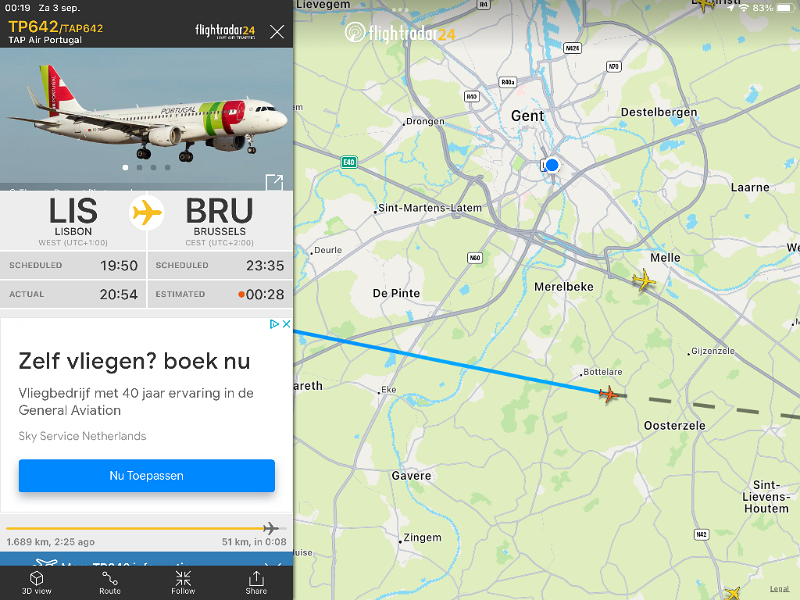Expand the More TP642 information bar
The image size is (800, 600).
pyautogui.click(x=146, y=559)
